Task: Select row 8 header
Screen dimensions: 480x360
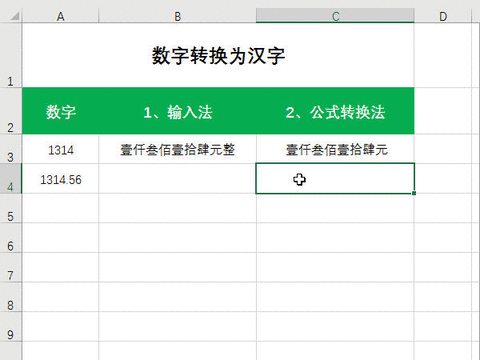Action: (11, 297)
